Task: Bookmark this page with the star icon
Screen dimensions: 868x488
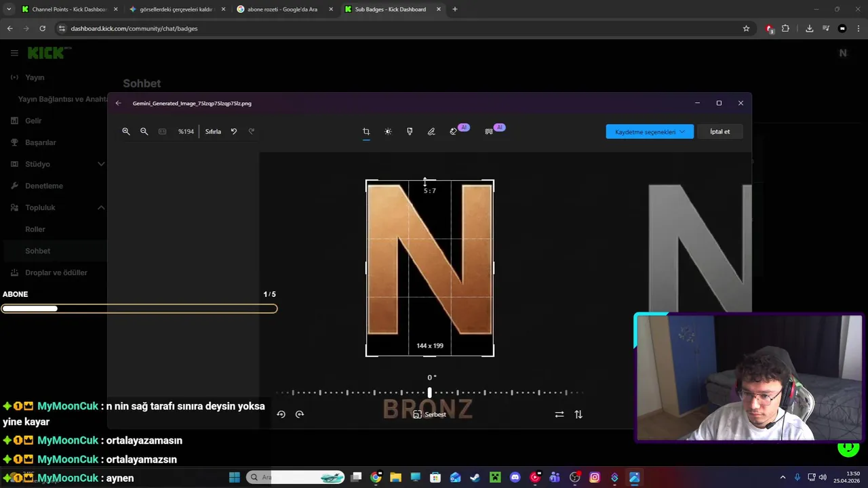Action: pos(746,28)
